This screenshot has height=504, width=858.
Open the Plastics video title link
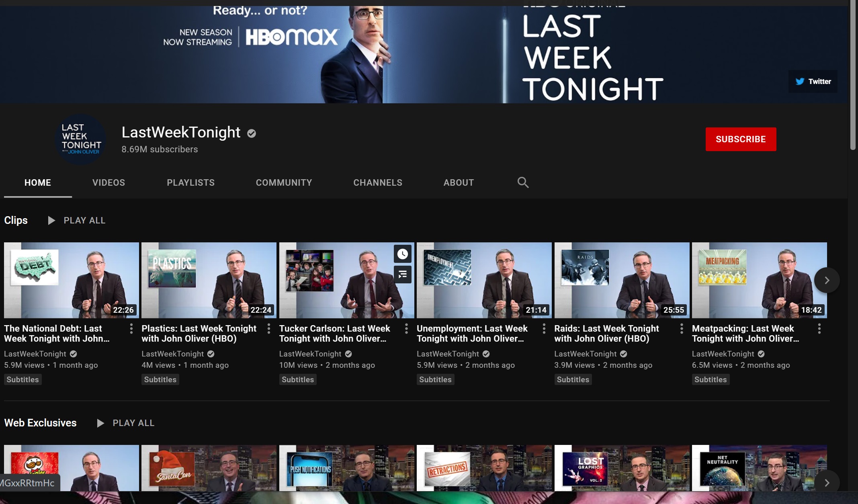click(x=199, y=334)
